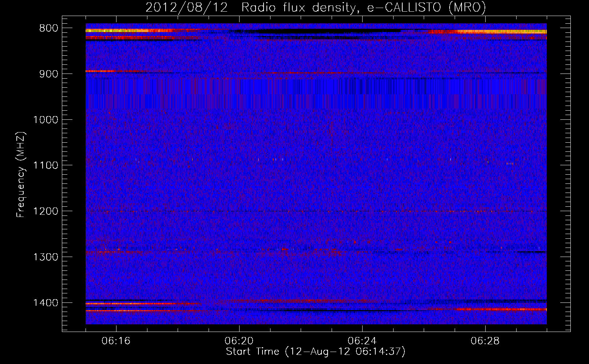This screenshot has height=364, width=589.
Task: Click the 06:24 time tick label
Action: coord(362,341)
